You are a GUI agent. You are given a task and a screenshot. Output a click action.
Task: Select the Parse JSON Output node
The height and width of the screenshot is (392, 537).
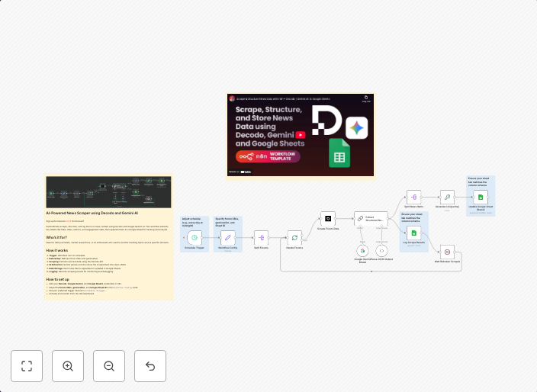coord(381,251)
